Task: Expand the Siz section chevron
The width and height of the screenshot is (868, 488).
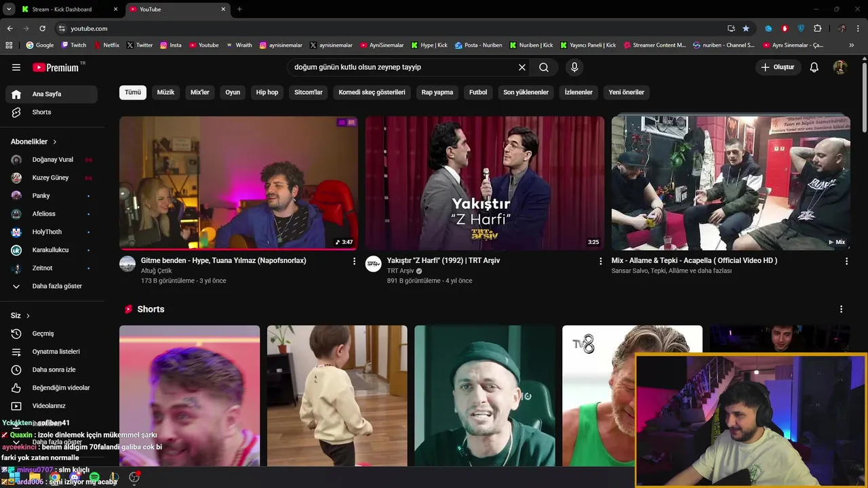Action: pyautogui.click(x=28, y=316)
